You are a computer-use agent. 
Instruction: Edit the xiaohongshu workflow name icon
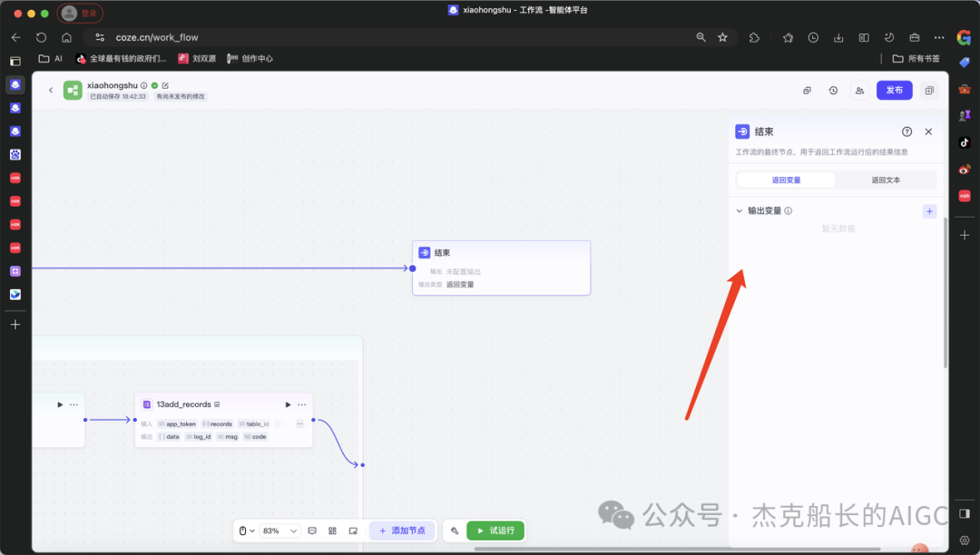(165, 85)
